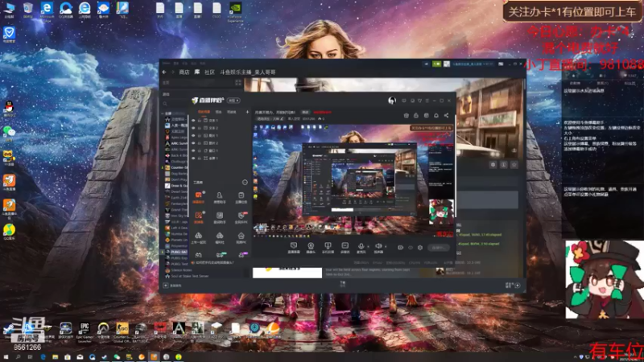
Task: Favorite the game with Steam's star icon
Action: tap(514, 165)
